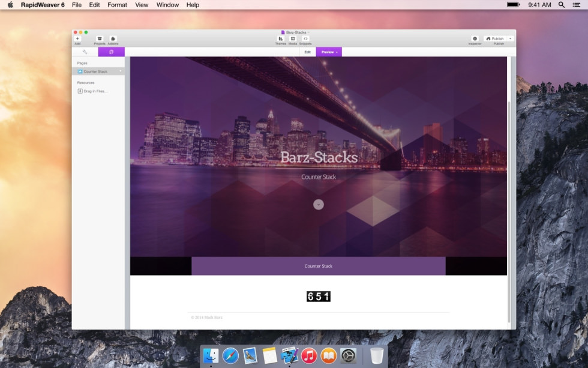
Task: Open the Themes browser icon
Action: tap(281, 38)
